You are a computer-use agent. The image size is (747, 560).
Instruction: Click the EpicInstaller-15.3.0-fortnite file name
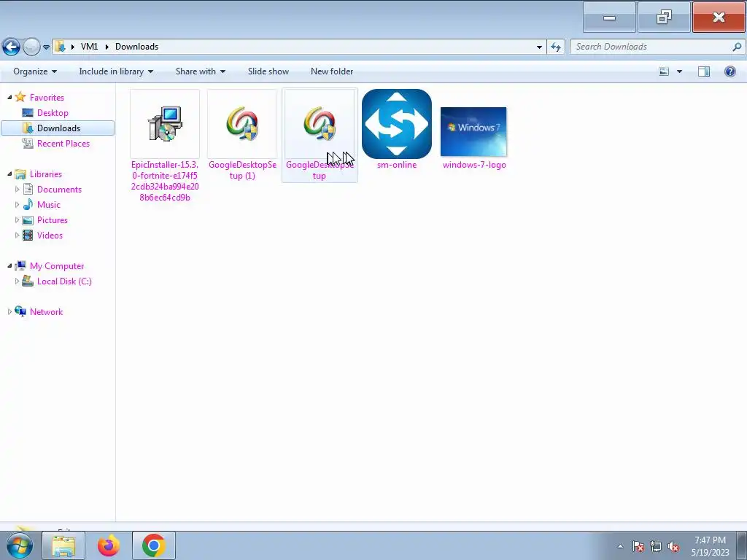pyautogui.click(x=165, y=181)
